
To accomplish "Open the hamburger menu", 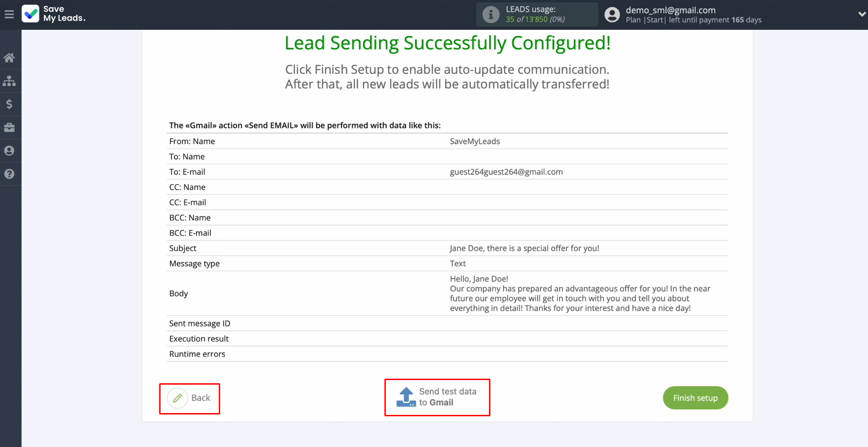I will [9, 15].
